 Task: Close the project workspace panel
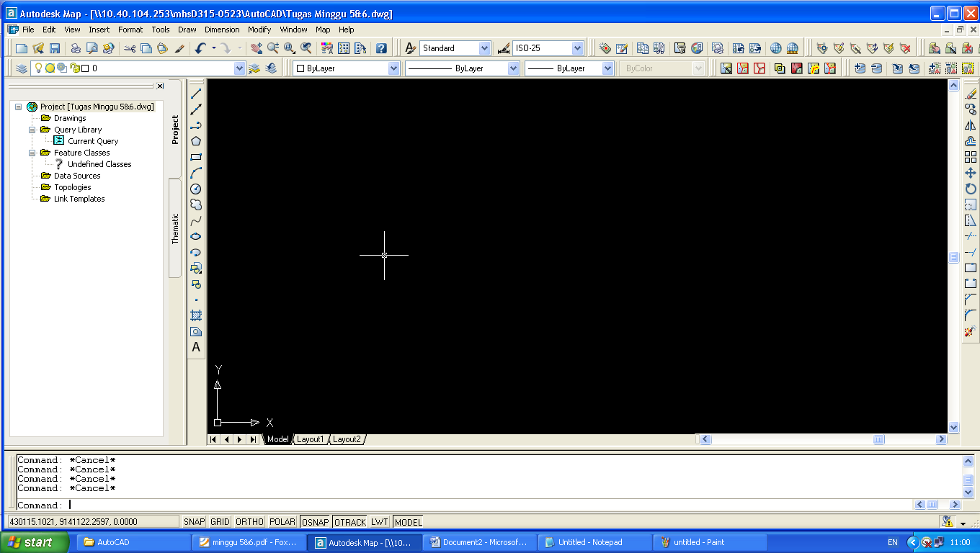tap(160, 86)
